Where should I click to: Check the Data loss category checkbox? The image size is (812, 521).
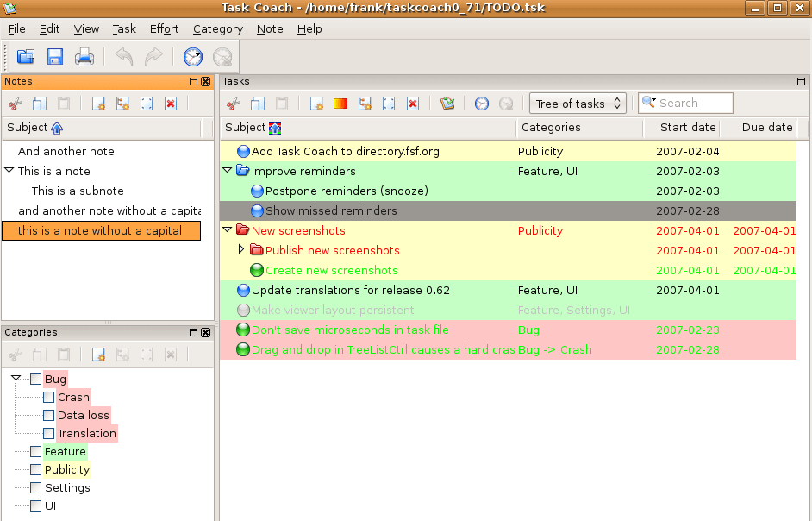point(48,415)
